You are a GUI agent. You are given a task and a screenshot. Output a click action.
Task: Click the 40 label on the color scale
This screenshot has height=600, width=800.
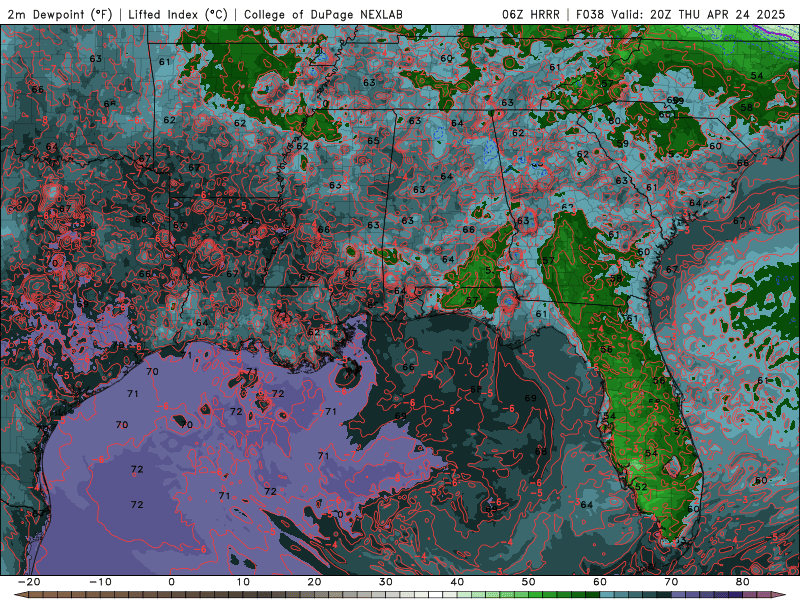[457, 582]
